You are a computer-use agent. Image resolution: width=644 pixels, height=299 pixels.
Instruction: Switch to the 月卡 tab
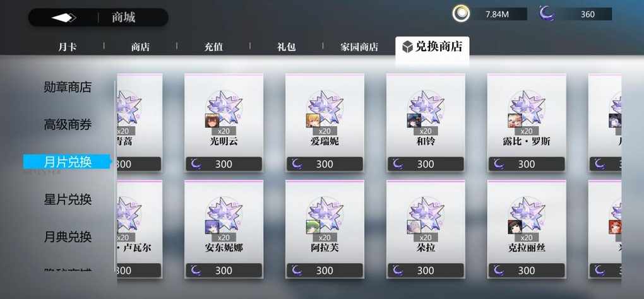[x=68, y=47]
